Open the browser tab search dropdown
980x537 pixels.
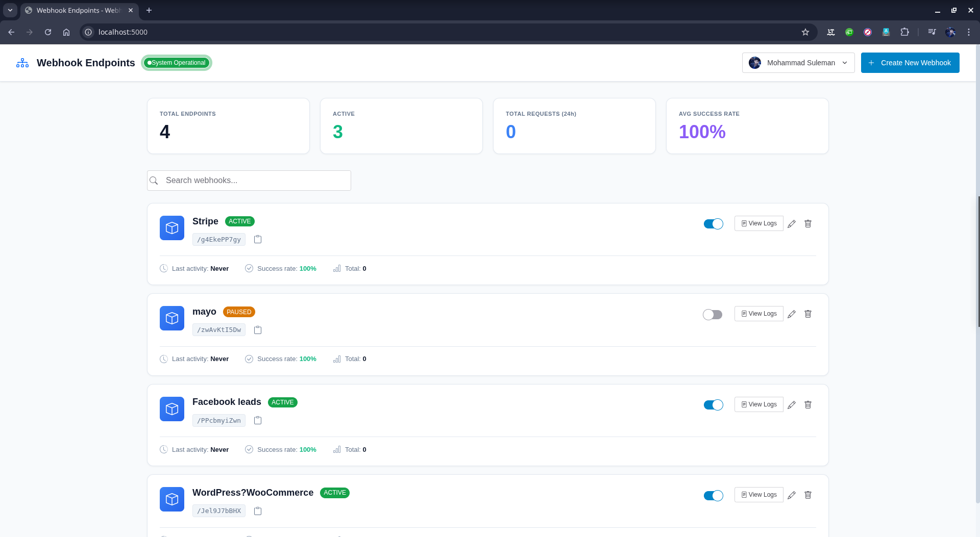coord(10,10)
